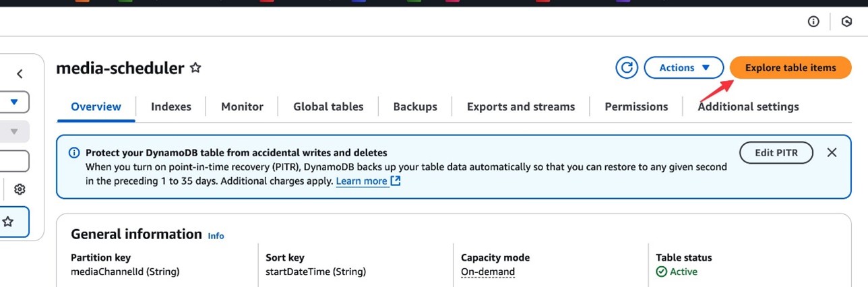Image resolution: width=868 pixels, height=287 pixels.
Task: Click the star button in left sidebar
Action: pos(9,222)
